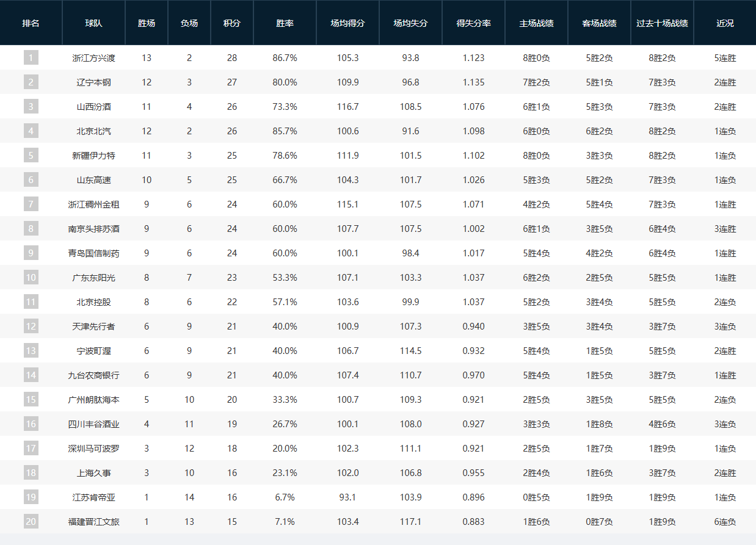Click team 福建晋江文旅

(x=93, y=522)
